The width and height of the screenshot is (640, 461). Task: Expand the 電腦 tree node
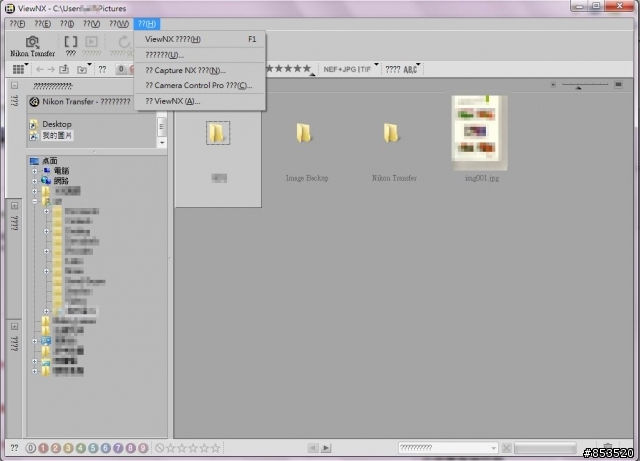(x=35, y=171)
